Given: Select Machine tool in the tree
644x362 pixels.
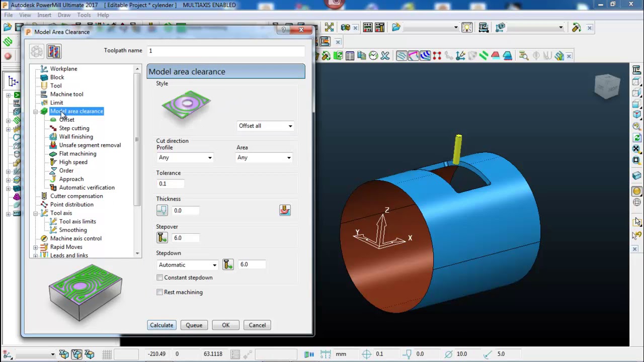Looking at the screenshot, I should (x=66, y=95).
